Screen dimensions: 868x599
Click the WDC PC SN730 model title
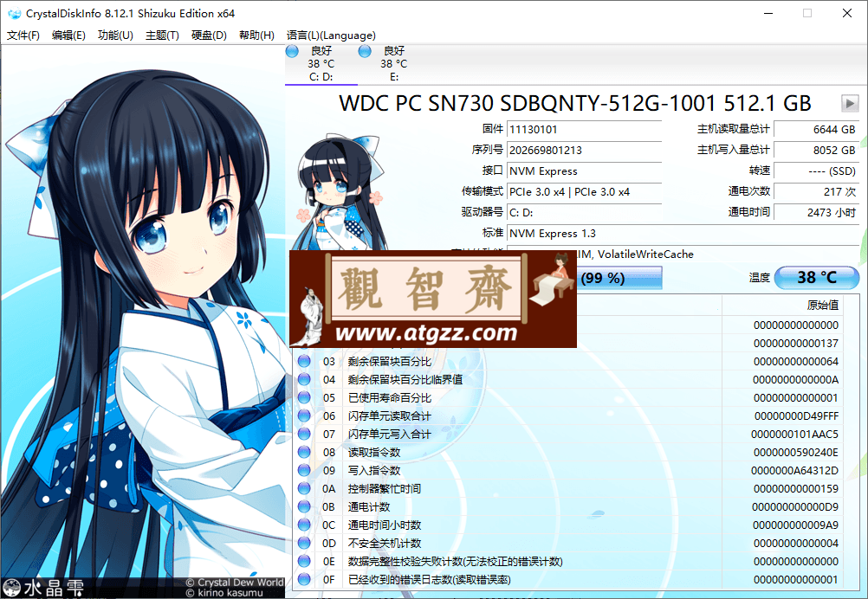(x=575, y=103)
